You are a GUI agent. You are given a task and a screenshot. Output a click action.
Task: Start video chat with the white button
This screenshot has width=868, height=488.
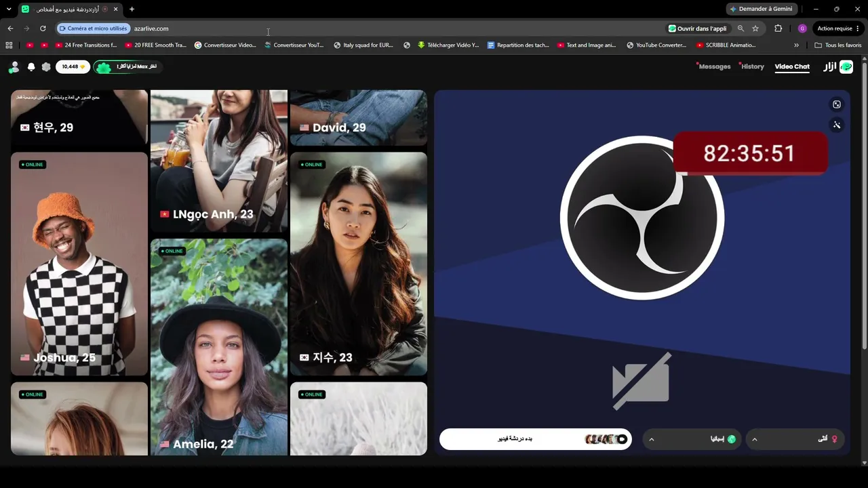(x=536, y=439)
